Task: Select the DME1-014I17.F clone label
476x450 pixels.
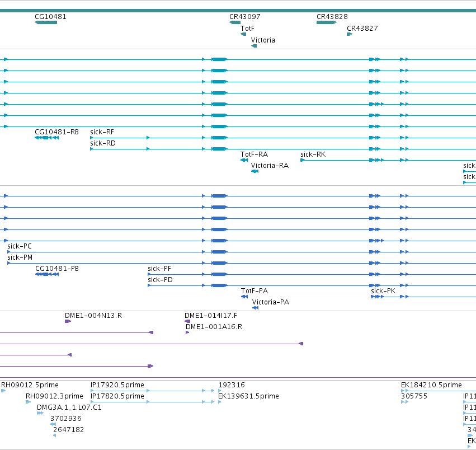Action: (x=211, y=316)
